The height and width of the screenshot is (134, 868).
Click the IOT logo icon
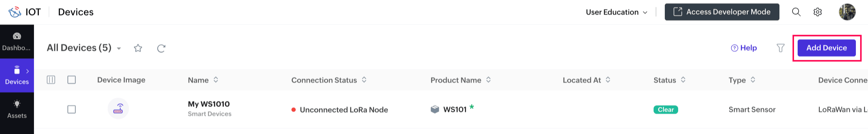click(x=15, y=12)
